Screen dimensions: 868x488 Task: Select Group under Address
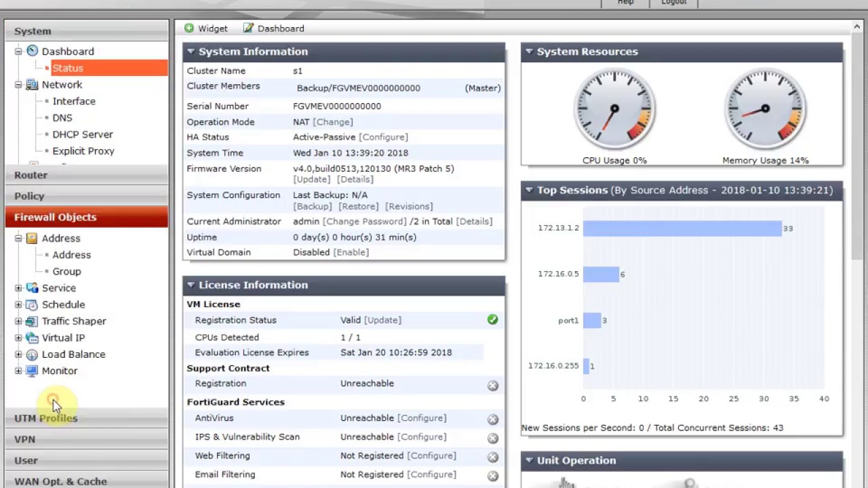coord(66,271)
